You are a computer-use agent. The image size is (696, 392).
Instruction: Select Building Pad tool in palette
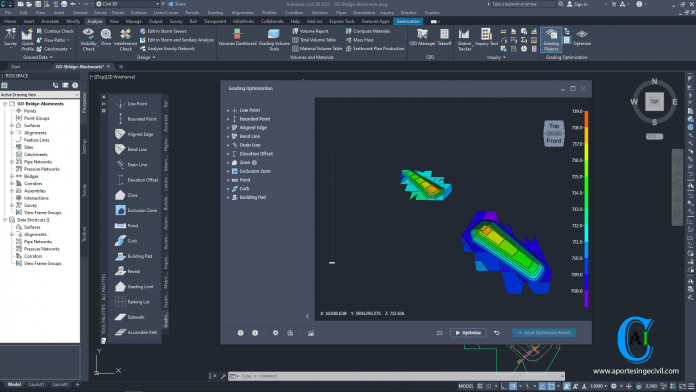pyautogui.click(x=134, y=256)
